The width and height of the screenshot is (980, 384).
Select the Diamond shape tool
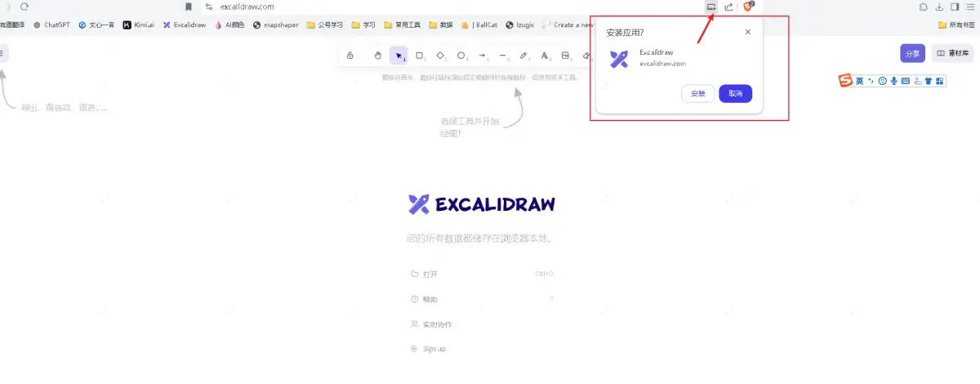[440, 56]
